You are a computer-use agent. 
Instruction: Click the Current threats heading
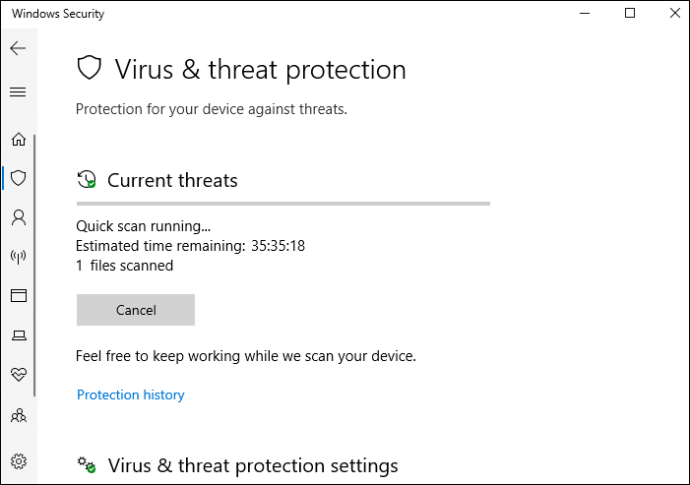pos(172,180)
